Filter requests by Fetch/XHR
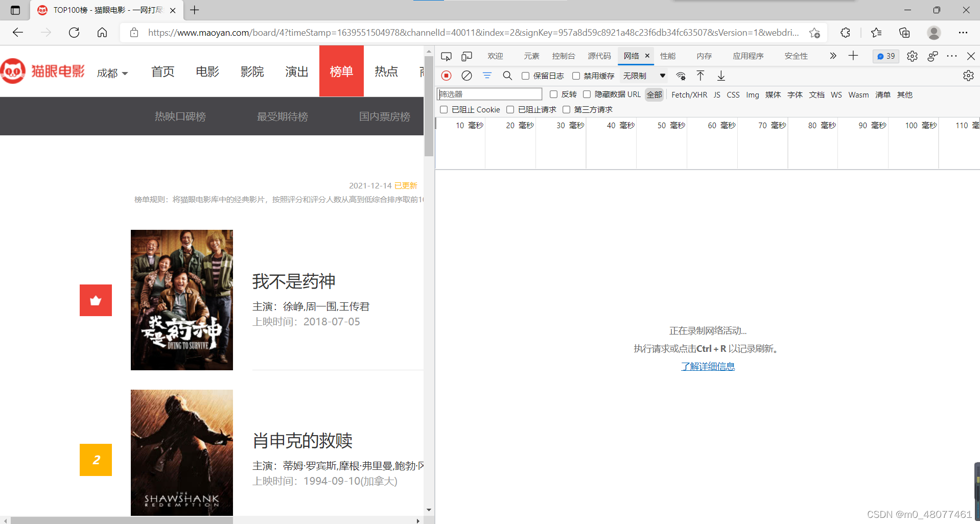This screenshot has height=524, width=980. pyautogui.click(x=689, y=95)
